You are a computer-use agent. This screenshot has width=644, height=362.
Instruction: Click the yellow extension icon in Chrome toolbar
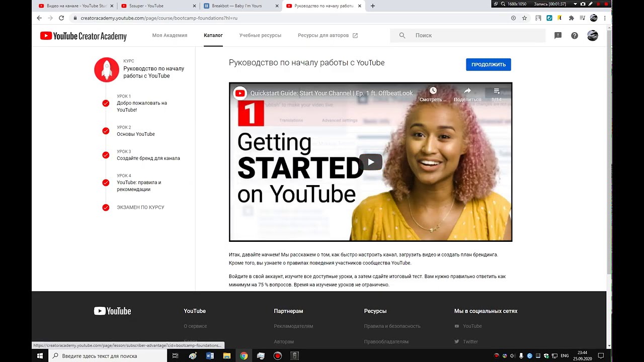coord(559,18)
